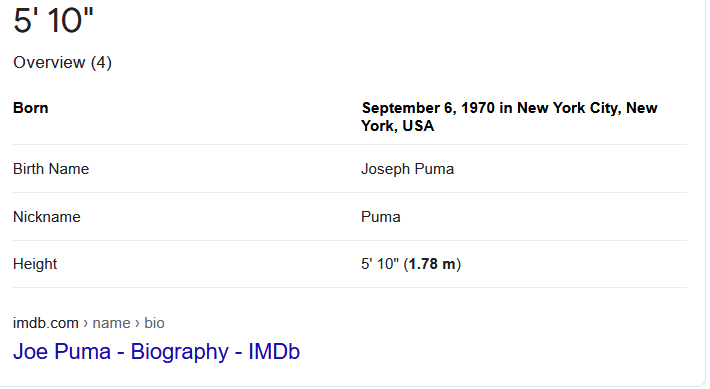Click the large 5' 10" answer heading
This screenshot has width=710, height=389.
[x=53, y=20]
